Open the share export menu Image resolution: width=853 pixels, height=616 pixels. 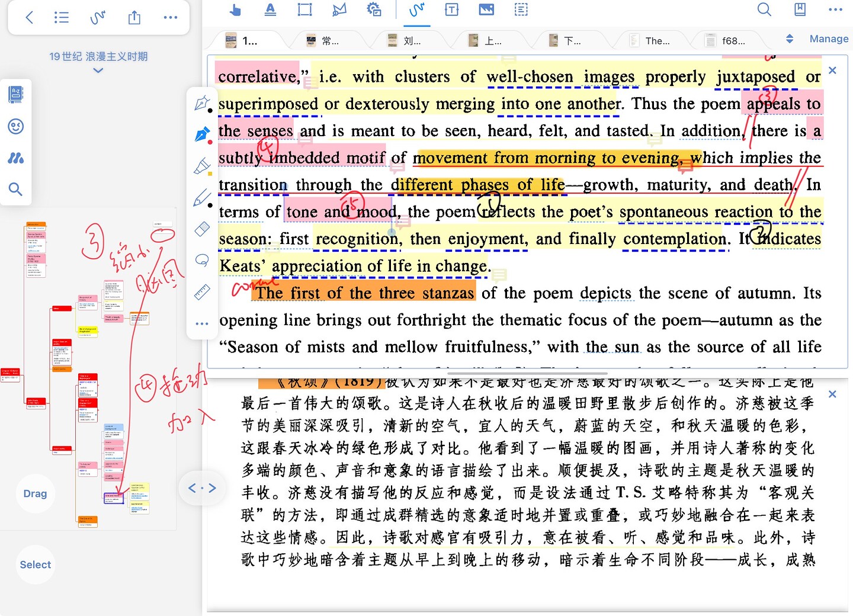click(x=134, y=17)
